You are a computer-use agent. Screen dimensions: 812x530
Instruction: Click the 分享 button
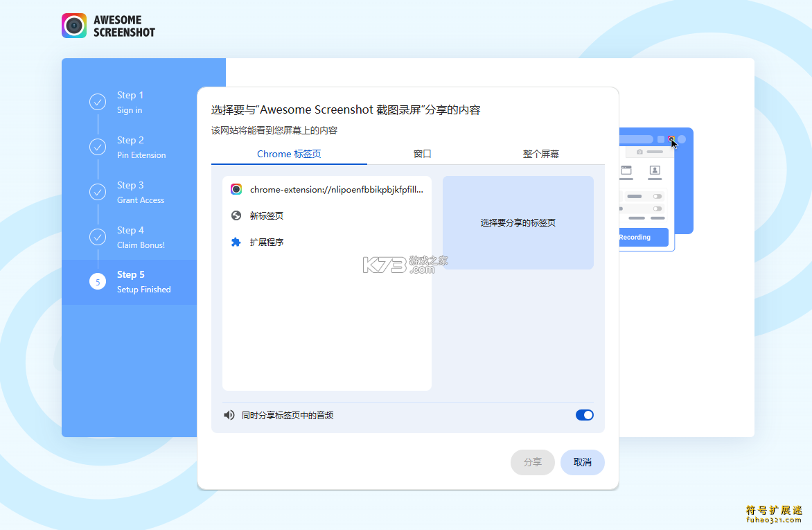coord(532,462)
